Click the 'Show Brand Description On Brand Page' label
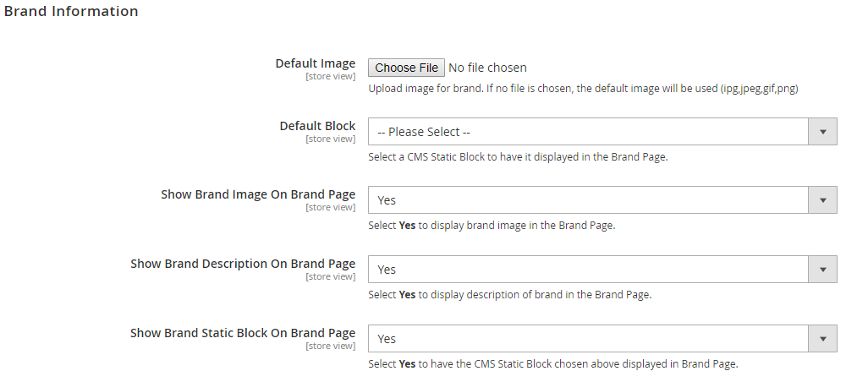The image size is (868, 382). [243, 264]
